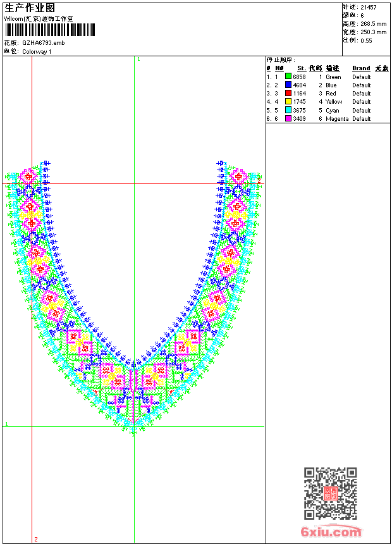
Task: Click the stitch count value 21457
Action: click(368, 7)
